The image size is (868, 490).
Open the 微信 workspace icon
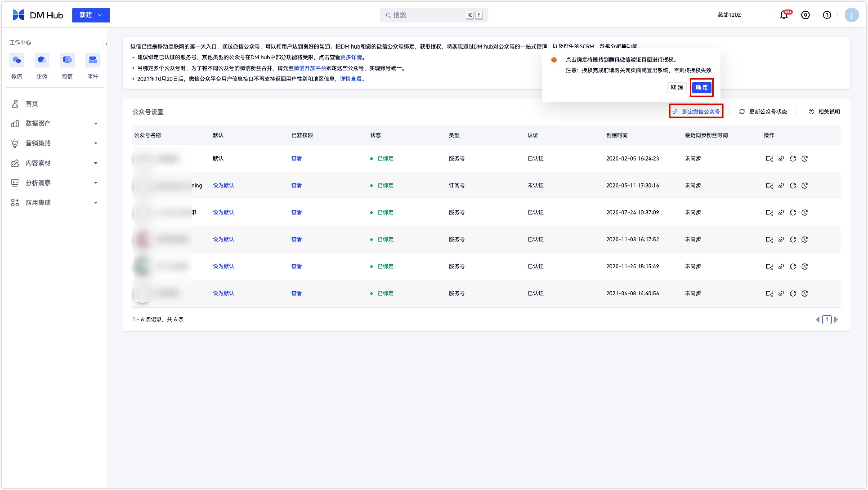pos(16,60)
